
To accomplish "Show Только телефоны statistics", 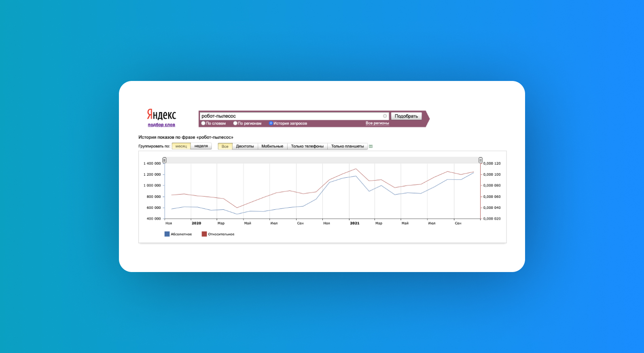I will coord(307,147).
